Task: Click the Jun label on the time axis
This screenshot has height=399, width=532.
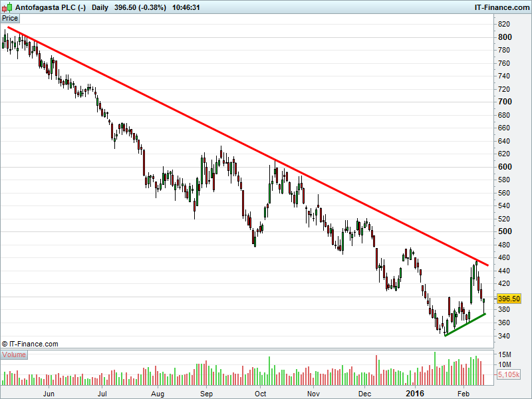Action: coord(49,394)
